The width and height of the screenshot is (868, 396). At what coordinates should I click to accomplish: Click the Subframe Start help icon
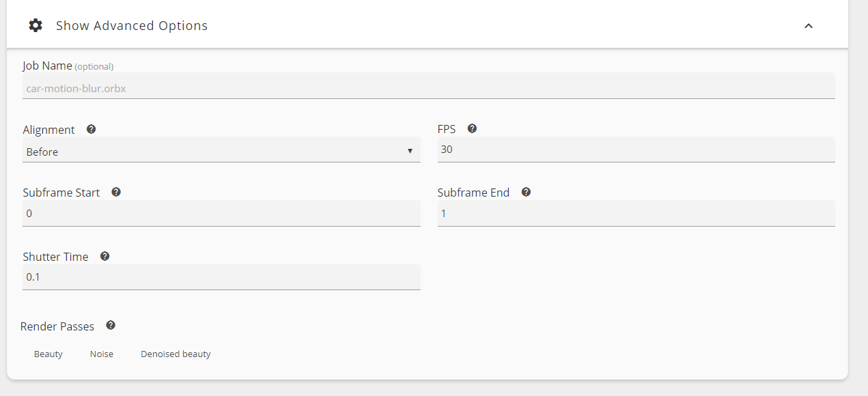pos(116,192)
